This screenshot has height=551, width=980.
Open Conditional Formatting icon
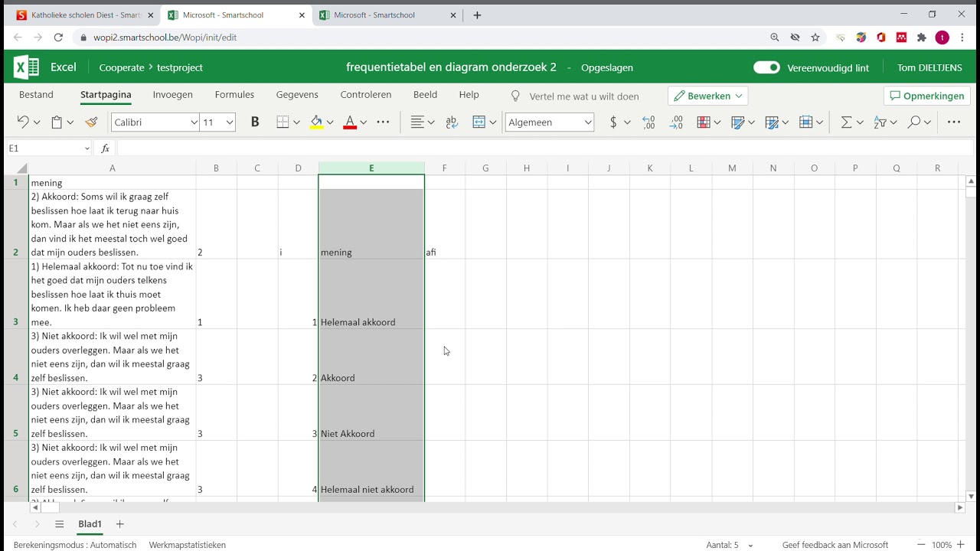coord(704,122)
